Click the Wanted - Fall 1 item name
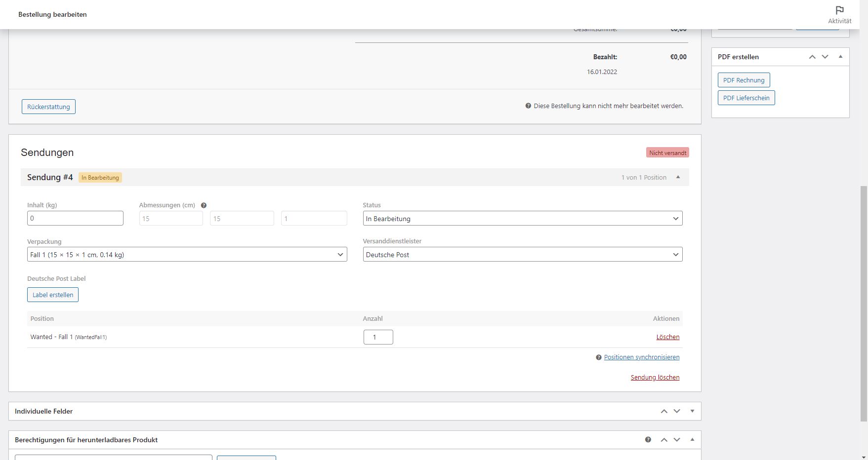 [51, 337]
